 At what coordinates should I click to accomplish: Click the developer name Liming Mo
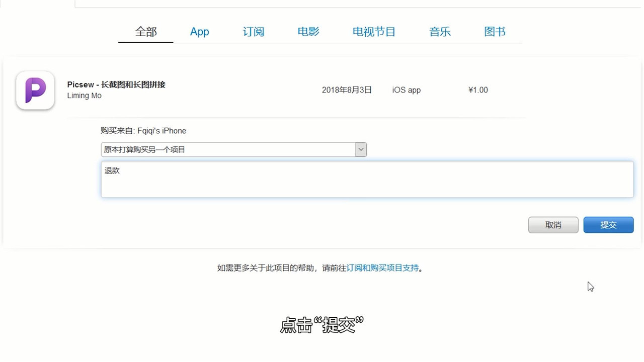(85, 96)
